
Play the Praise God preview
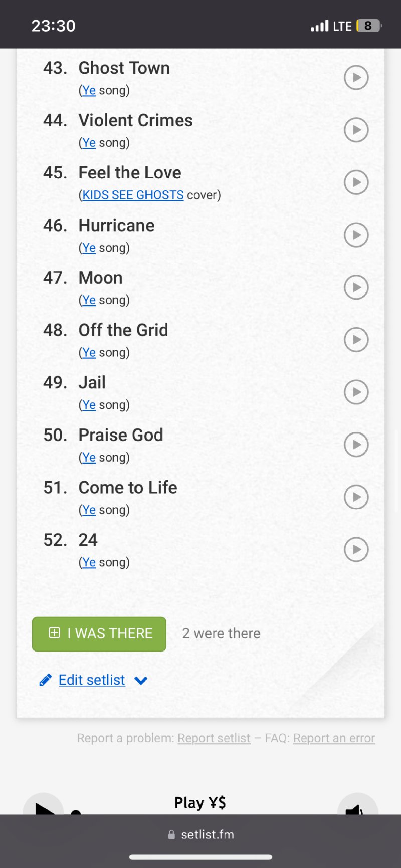pyautogui.click(x=356, y=445)
